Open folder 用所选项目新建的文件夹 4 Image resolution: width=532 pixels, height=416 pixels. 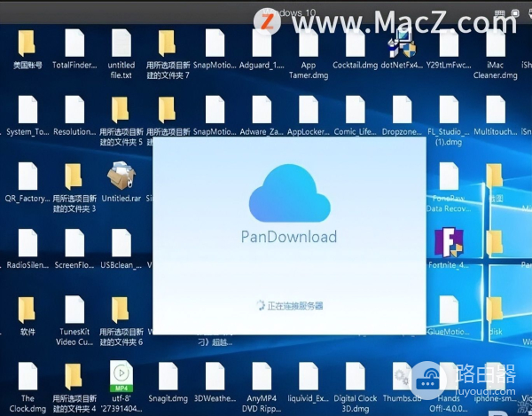pos(74,376)
